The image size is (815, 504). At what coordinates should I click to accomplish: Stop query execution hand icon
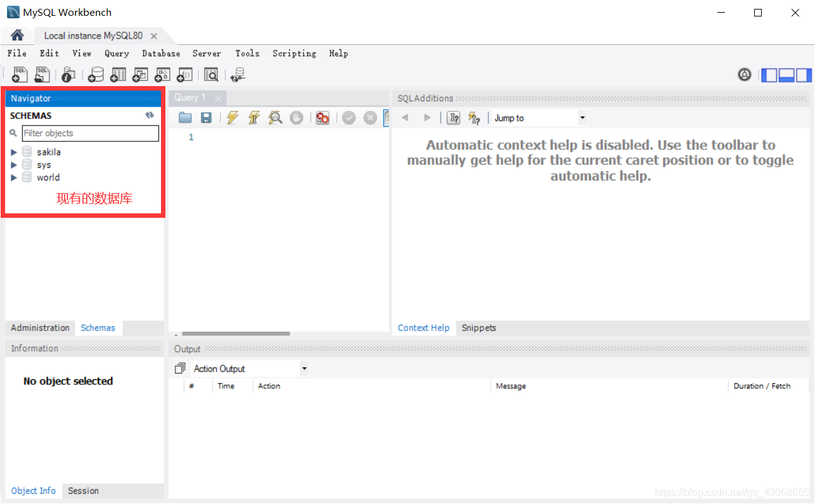(x=296, y=118)
